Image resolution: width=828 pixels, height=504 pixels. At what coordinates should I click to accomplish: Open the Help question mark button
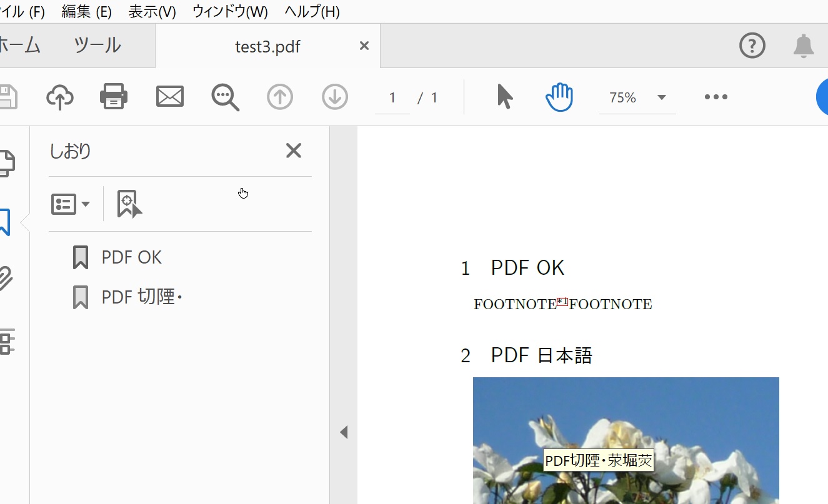[752, 45]
